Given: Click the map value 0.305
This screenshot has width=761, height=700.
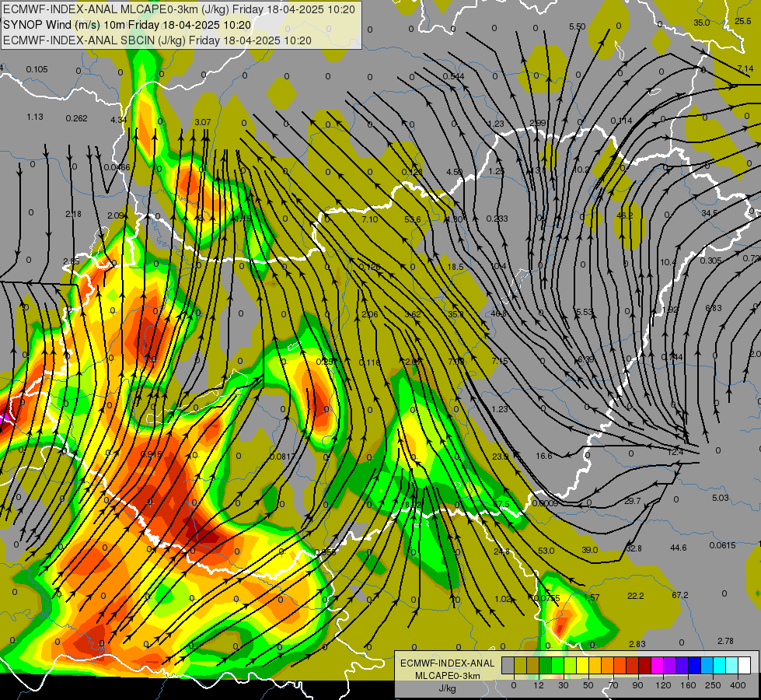Looking at the screenshot, I should [x=710, y=261].
